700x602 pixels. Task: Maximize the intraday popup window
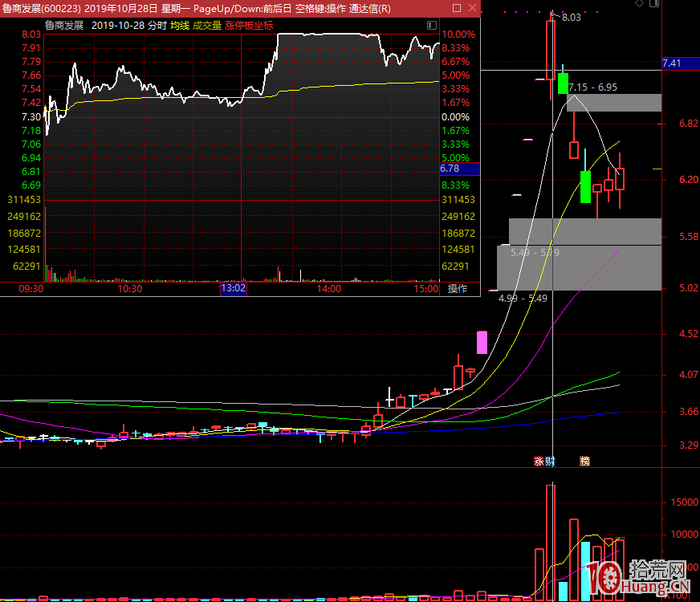(x=456, y=8)
